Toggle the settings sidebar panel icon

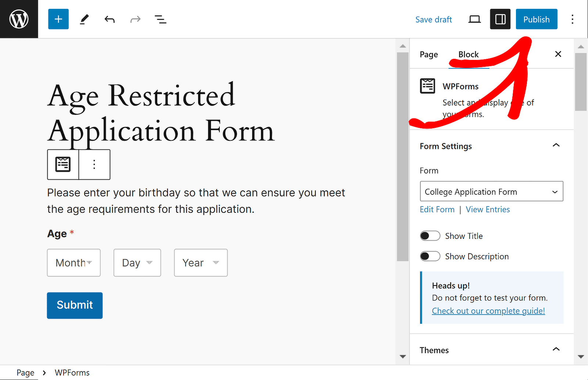click(x=500, y=19)
